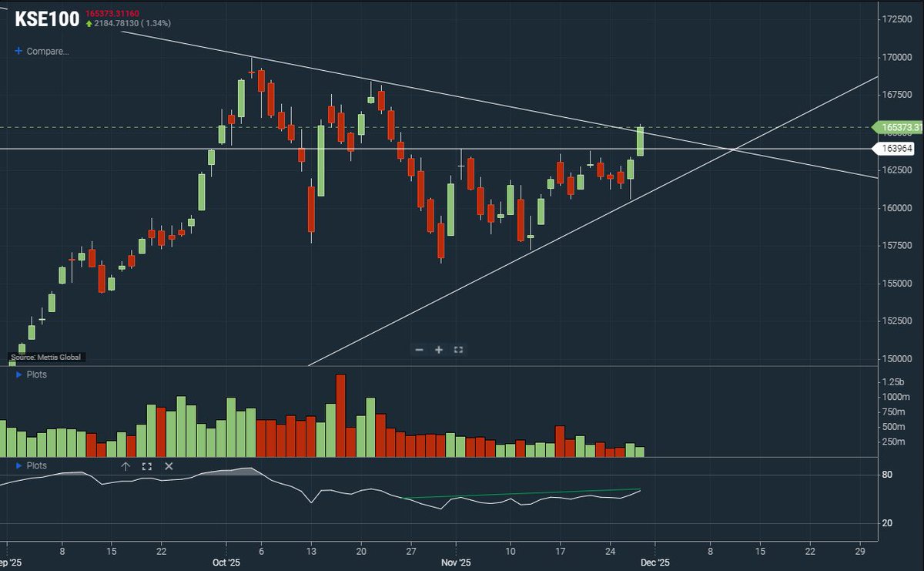924x571 pixels.
Task: Click the Nov '25 date axis label
Action: [456, 563]
